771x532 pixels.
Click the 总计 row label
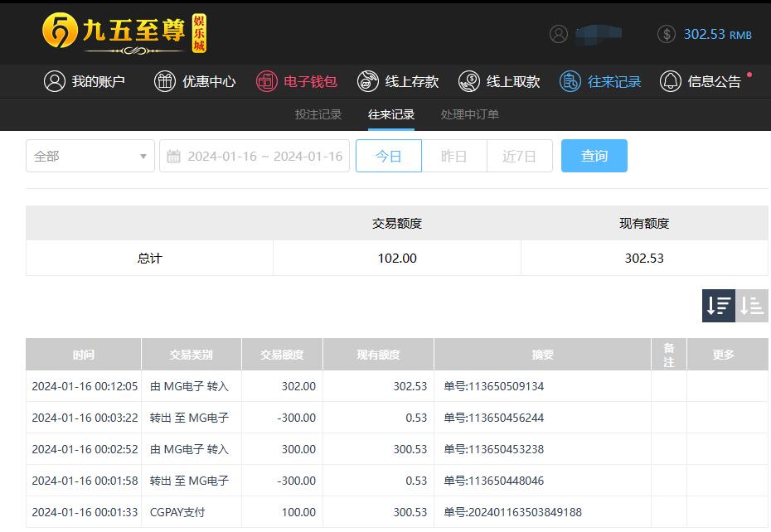149,259
